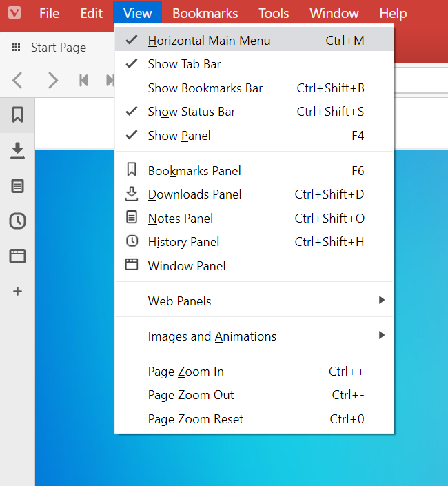Open the Window menu
448x486 pixels.
coord(334,13)
